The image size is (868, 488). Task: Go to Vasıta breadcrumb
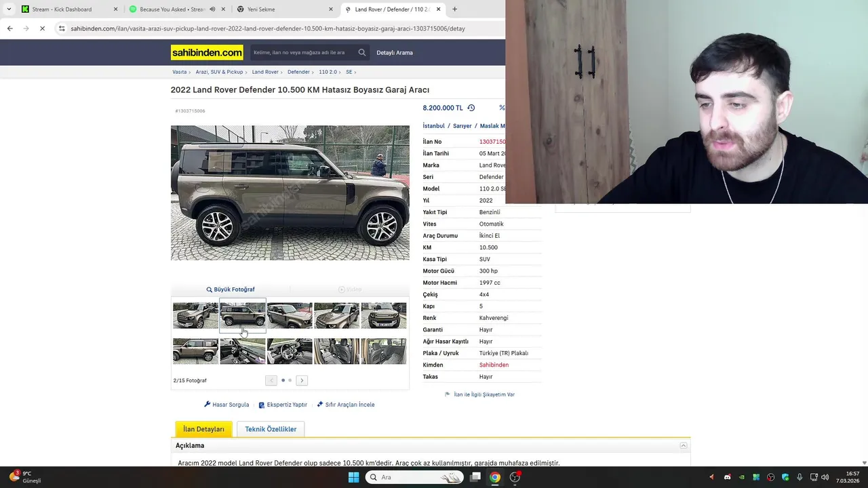tap(179, 72)
